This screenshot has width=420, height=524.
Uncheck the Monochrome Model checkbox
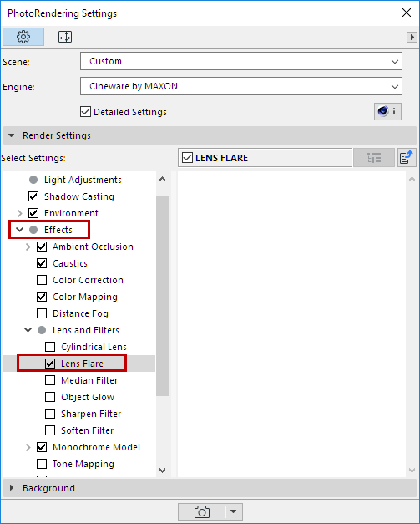[42, 447]
